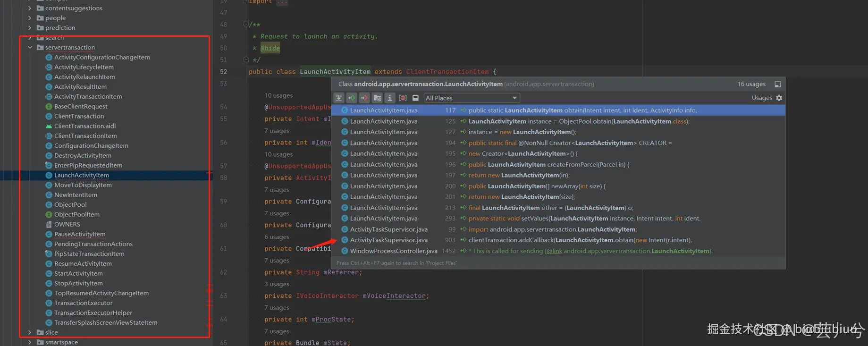Select usage at line 117 of LaunchActivityItem.java
The image size is (868, 346).
[558, 110]
